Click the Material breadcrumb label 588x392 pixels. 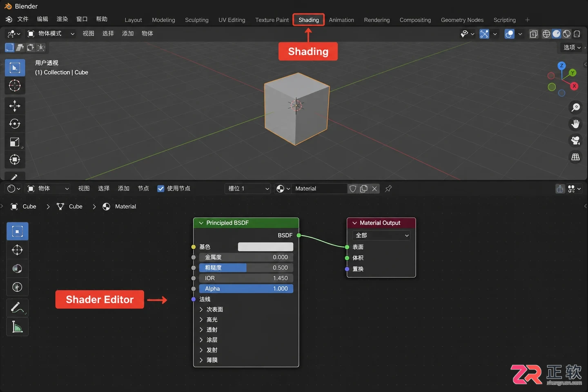click(x=125, y=207)
